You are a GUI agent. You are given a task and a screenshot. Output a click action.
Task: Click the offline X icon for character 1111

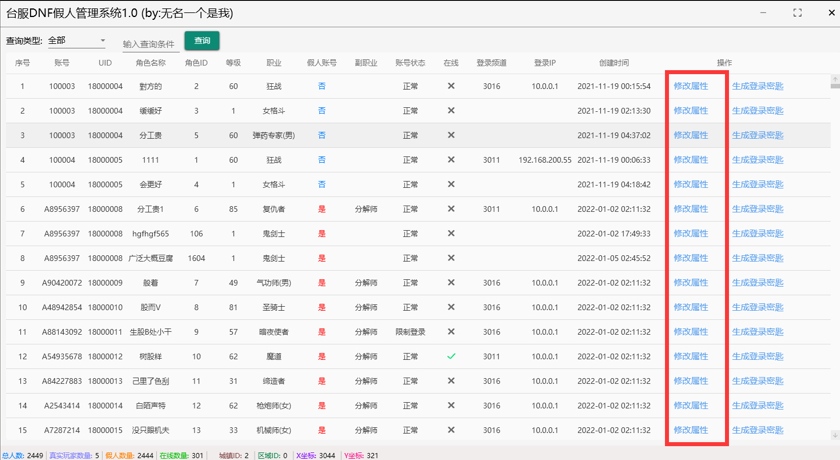point(451,160)
